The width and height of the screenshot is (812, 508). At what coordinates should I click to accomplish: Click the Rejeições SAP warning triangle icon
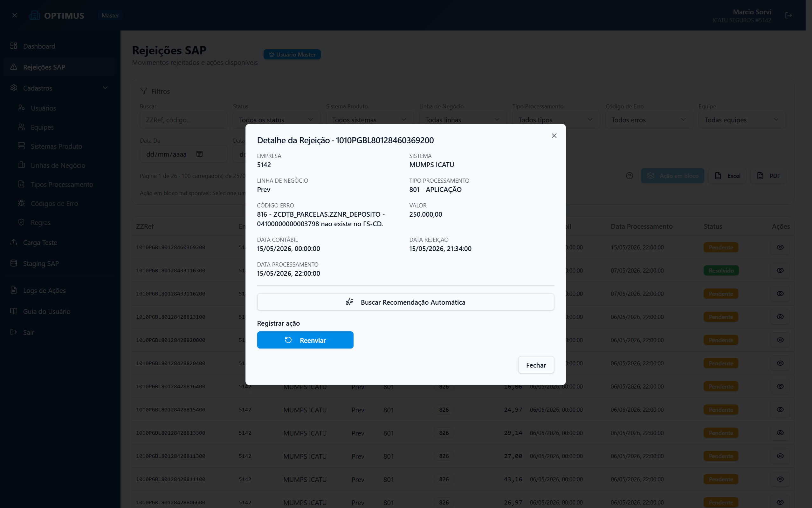pos(14,66)
